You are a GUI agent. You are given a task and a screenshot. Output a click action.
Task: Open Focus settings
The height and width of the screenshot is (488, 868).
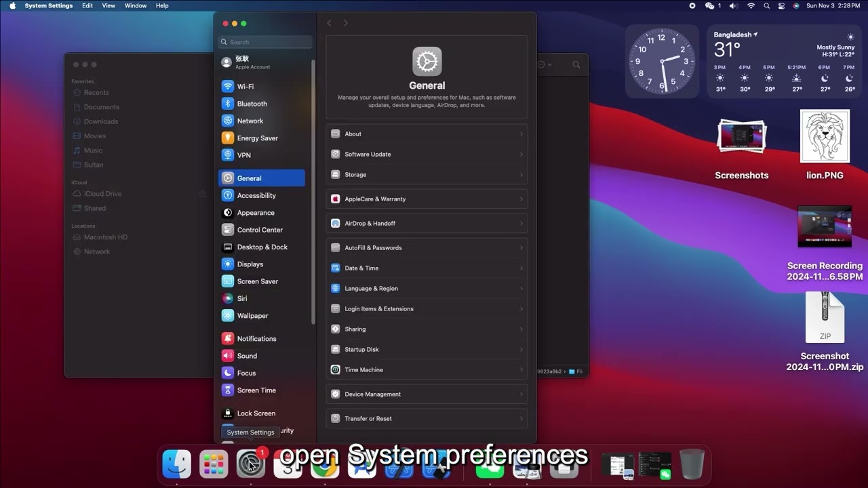click(262, 373)
